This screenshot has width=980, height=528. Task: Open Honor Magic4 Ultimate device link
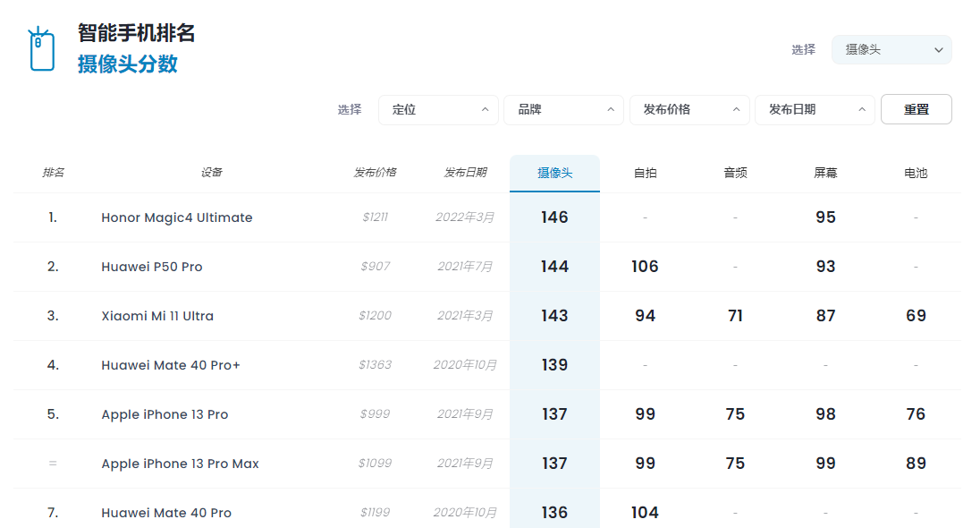click(177, 217)
